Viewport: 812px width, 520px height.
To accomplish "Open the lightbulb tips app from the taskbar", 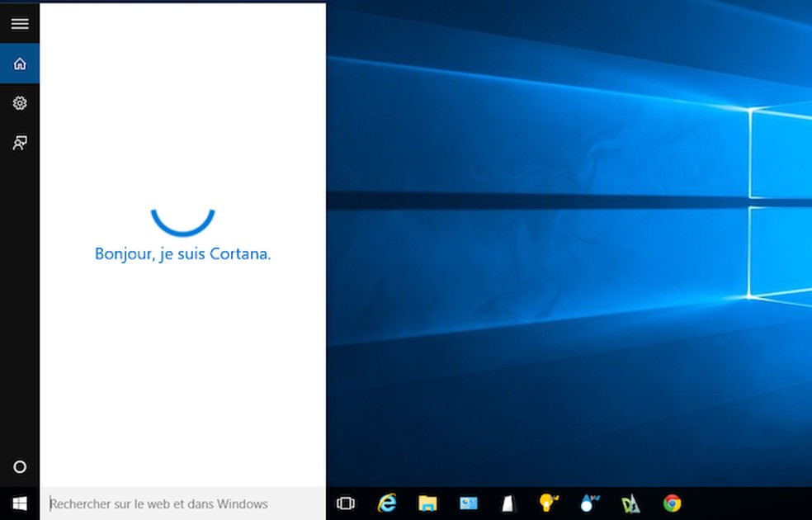I will (x=549, y=503).
